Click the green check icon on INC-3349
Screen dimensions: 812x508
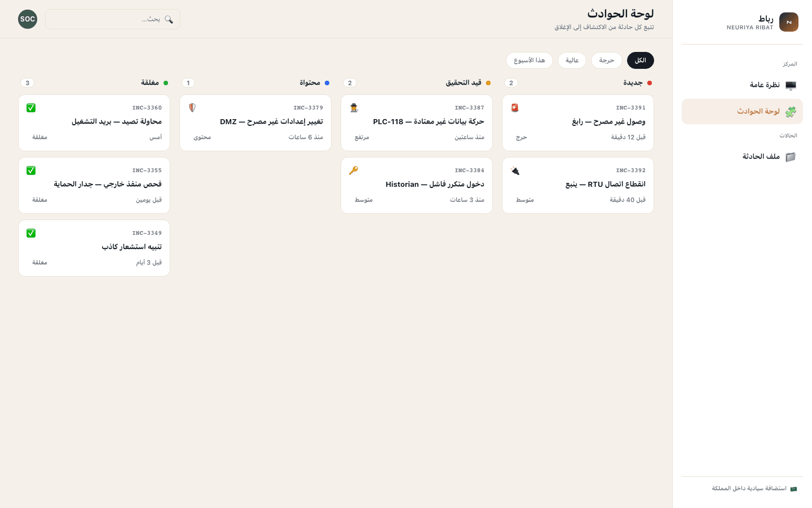coord(31,233)
